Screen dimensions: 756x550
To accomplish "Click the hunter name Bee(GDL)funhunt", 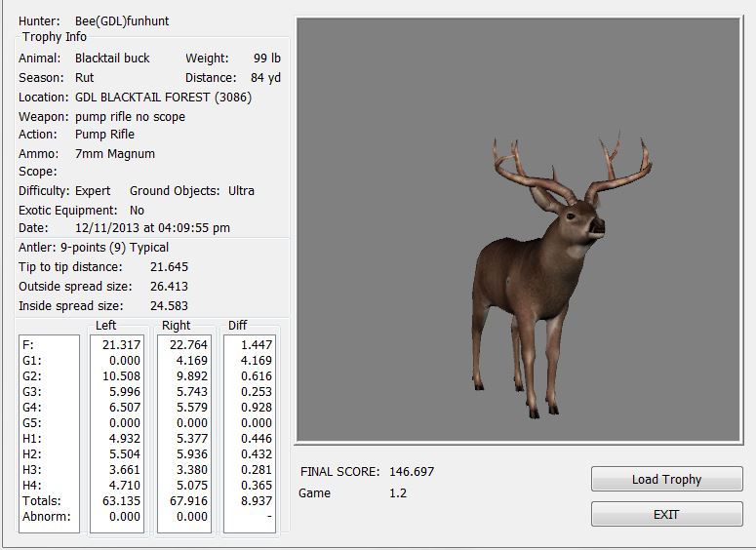I will (128, 20).
